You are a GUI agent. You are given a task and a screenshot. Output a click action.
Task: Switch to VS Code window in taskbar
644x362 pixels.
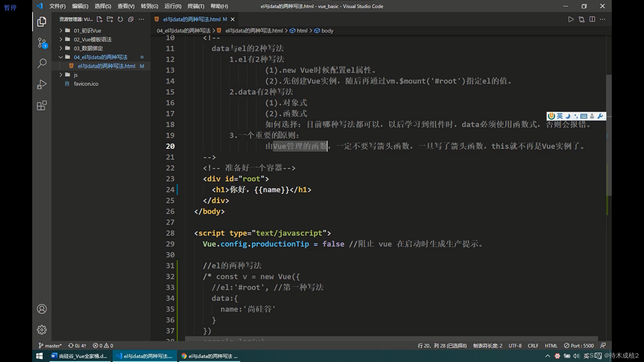pos(145,356)
